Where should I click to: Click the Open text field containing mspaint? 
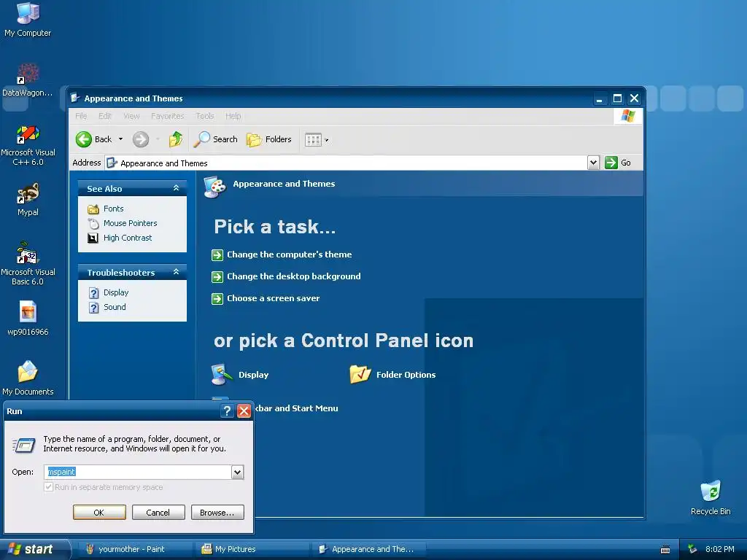(138, 472)
